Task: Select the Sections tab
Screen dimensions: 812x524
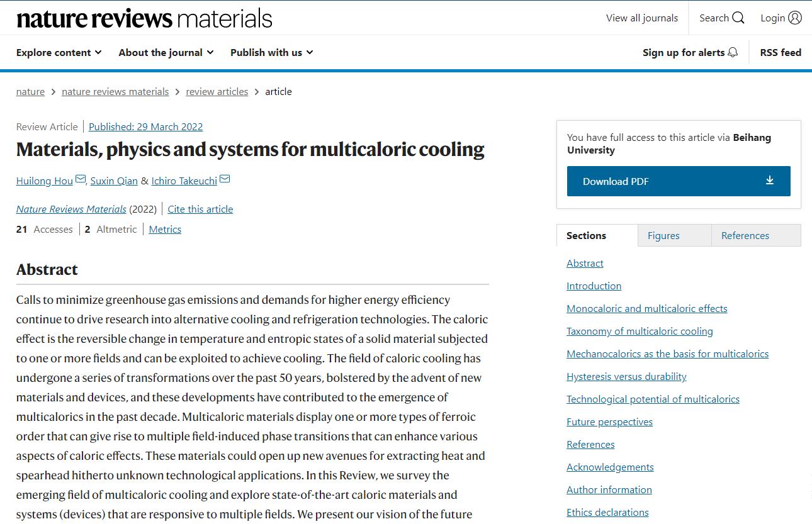Action: tap(586, 235)
